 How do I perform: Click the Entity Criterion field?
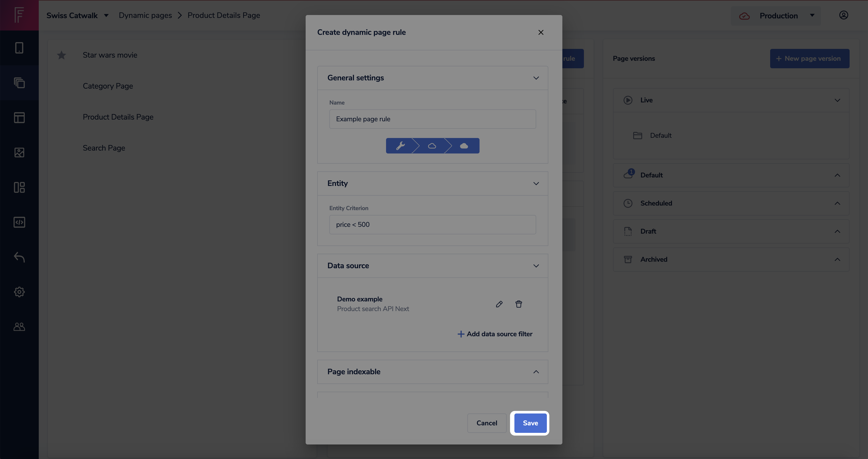click(x=432, y=225)
